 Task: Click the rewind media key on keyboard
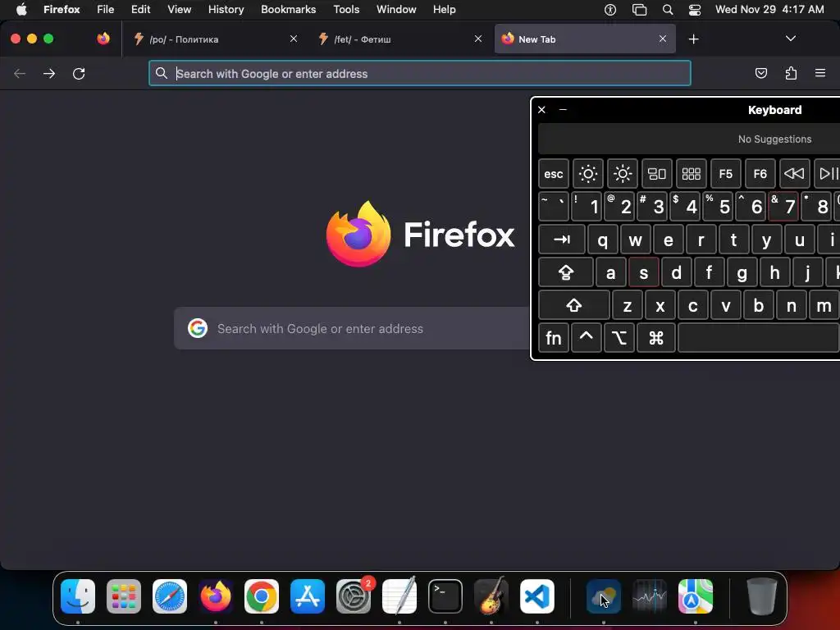coord(794,174)
